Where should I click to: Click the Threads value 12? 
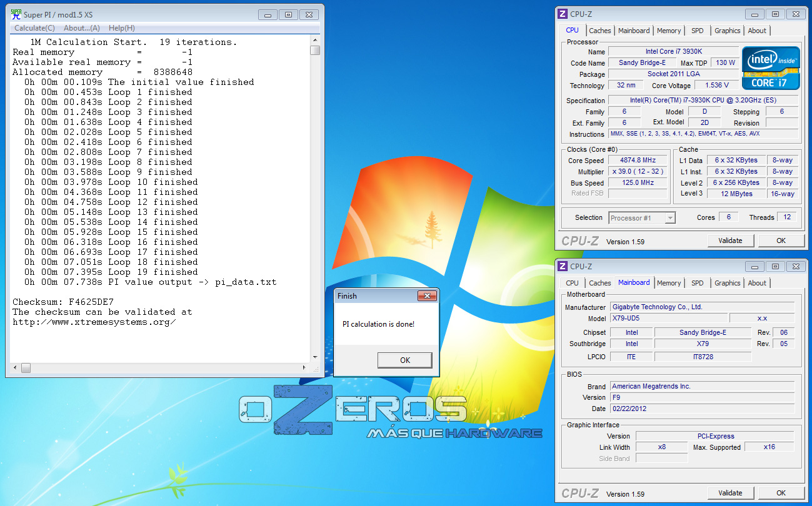787,217
